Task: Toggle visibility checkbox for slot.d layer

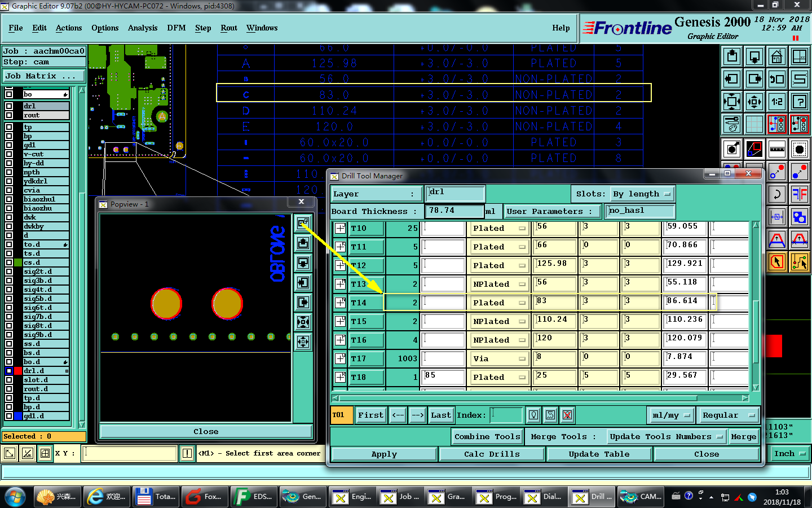Action: point(9,380)
